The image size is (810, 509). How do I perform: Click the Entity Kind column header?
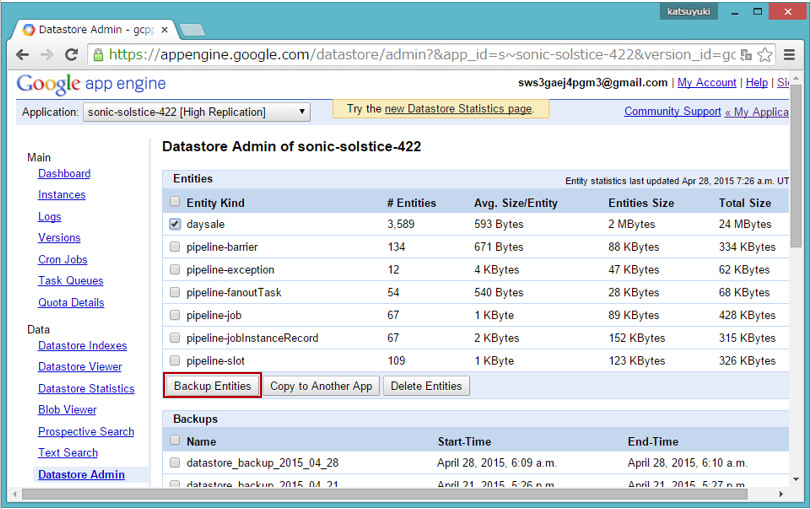(215, 203)
